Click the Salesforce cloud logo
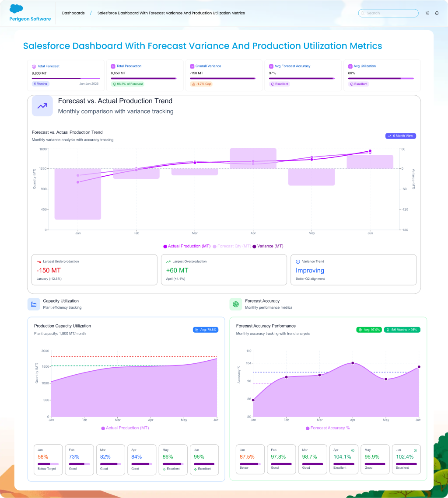This screenshot has width=448, height=498. (16, 9)
